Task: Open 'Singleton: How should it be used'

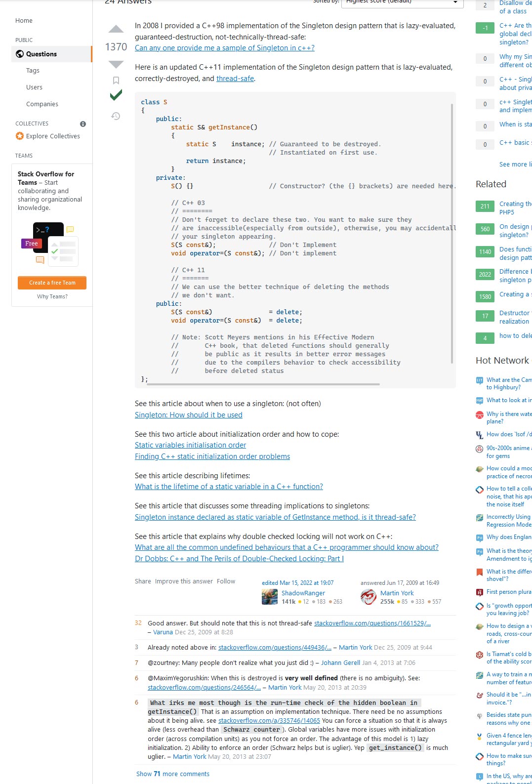Action: 189,415
